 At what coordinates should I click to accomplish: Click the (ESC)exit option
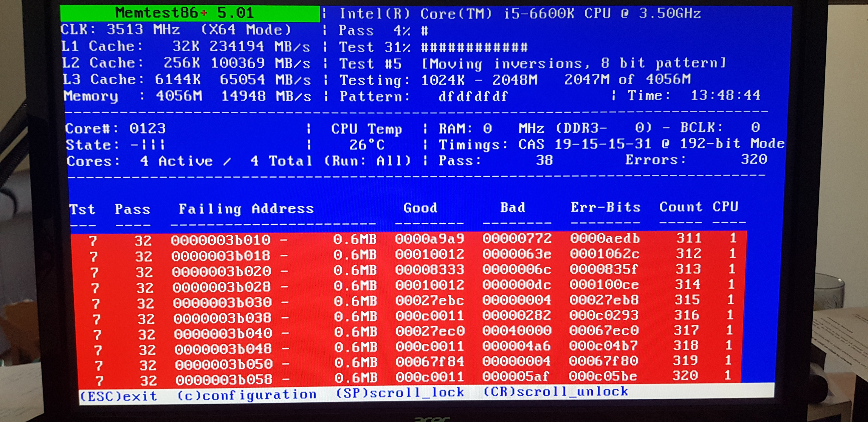coord(119,396)
